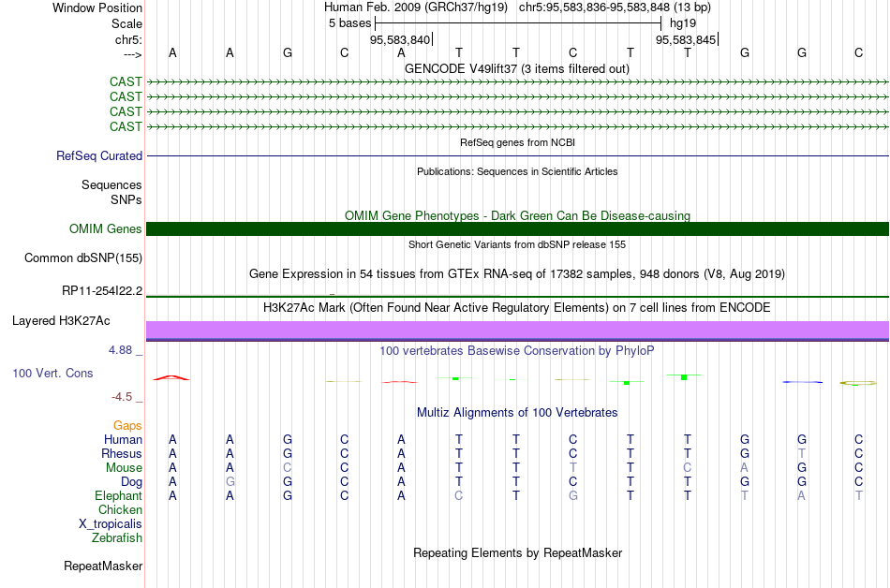Click the -4.5 lower conservation scale value
The image size is (890, 588).
click(122, 396)
